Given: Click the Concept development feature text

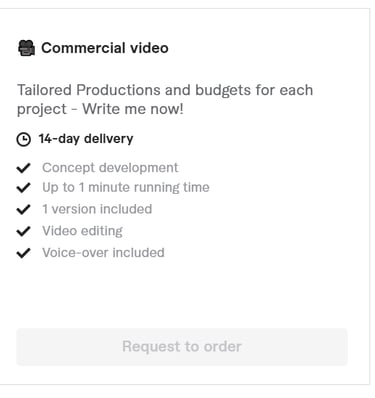Looking at the screenshot, I should tap(110, 168).
